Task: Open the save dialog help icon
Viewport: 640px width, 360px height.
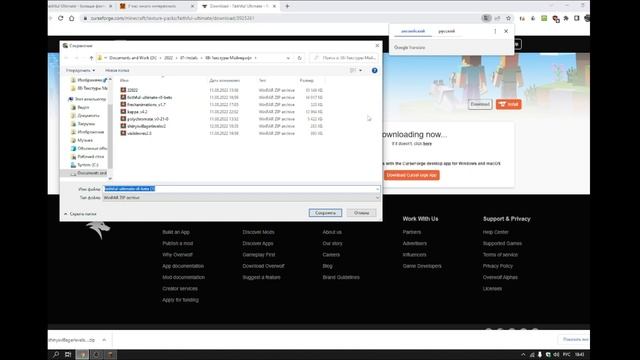Action: coord(374,70)
